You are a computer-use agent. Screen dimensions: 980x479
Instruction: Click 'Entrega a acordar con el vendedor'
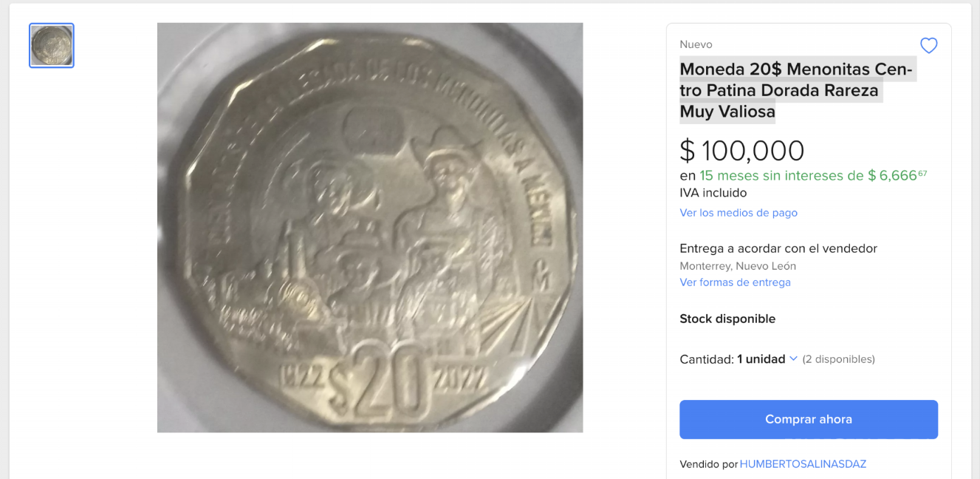tap(778, 248)
